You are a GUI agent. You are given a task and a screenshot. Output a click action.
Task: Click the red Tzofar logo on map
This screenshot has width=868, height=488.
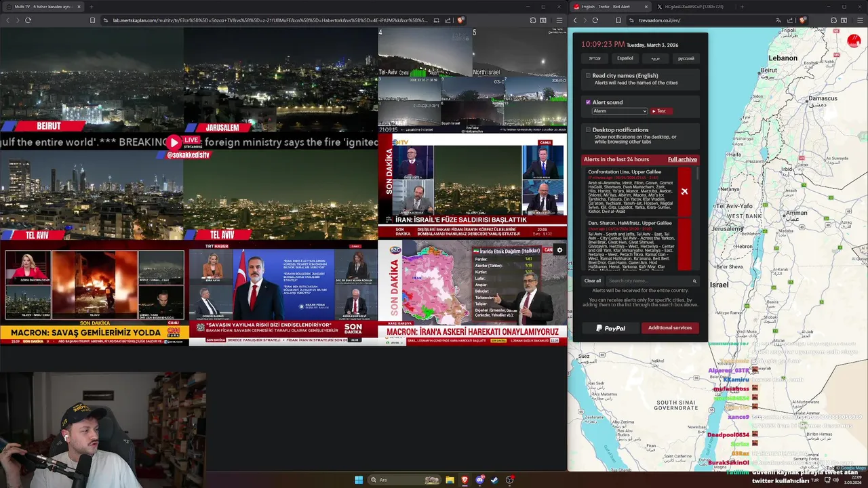[x=854, y=41]
